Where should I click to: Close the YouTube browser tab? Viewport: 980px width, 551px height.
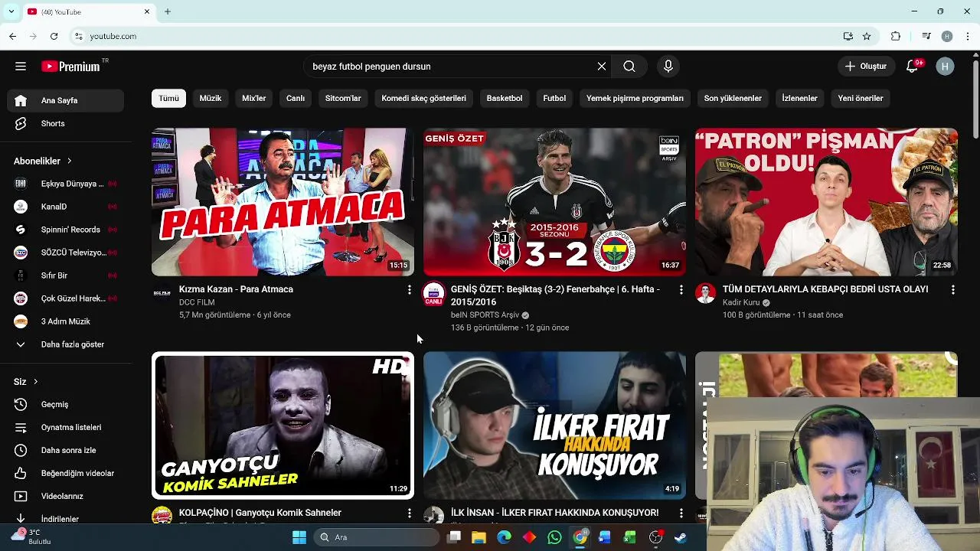[147, 11]
